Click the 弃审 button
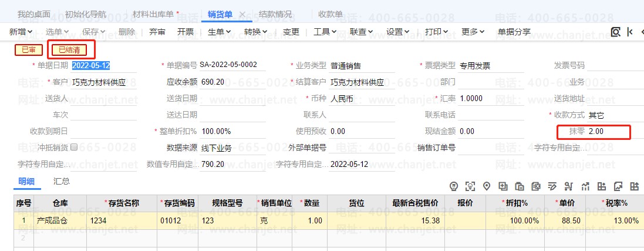 pos(157,32)
